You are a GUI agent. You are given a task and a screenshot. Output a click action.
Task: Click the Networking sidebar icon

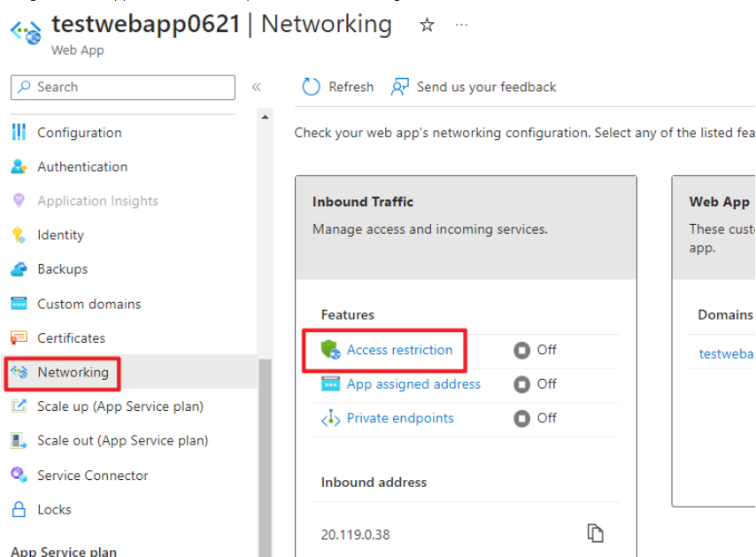(19, 372)
